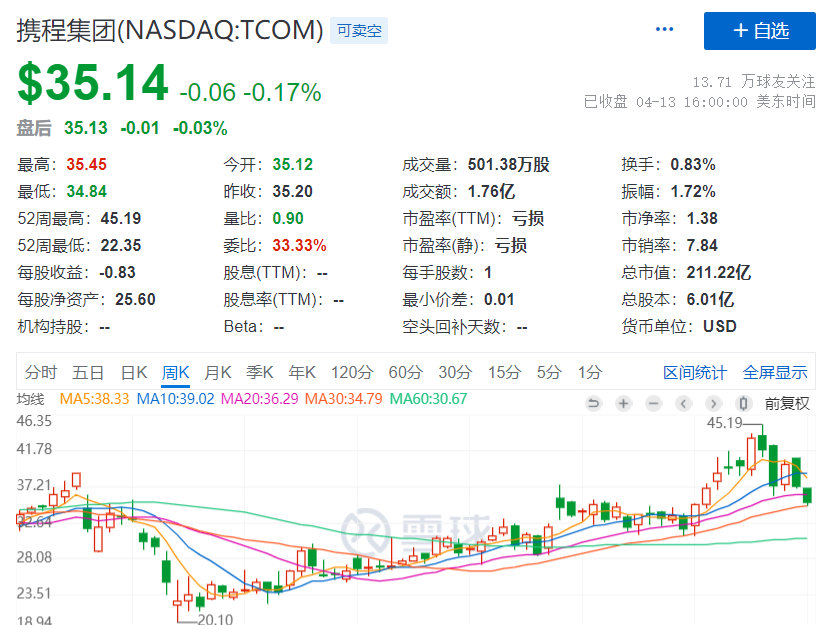830x625 pixels.
Task: Open the 季K chart tab
Action: (x=260, y=373)
